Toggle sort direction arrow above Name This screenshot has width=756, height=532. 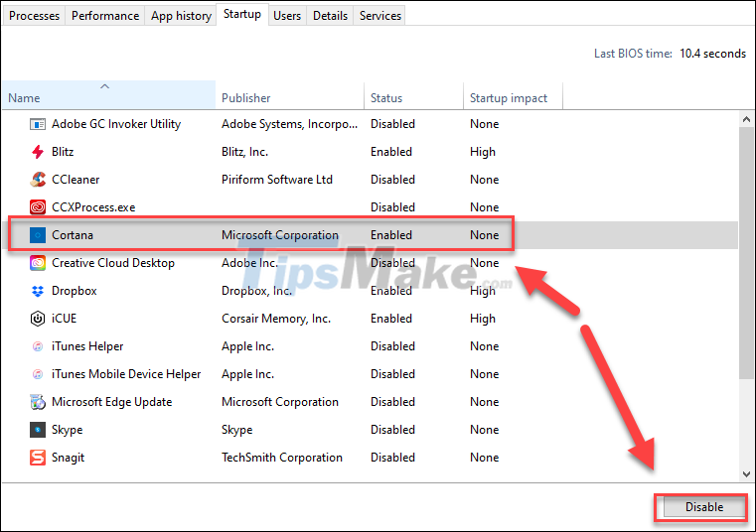pos(104,86)
